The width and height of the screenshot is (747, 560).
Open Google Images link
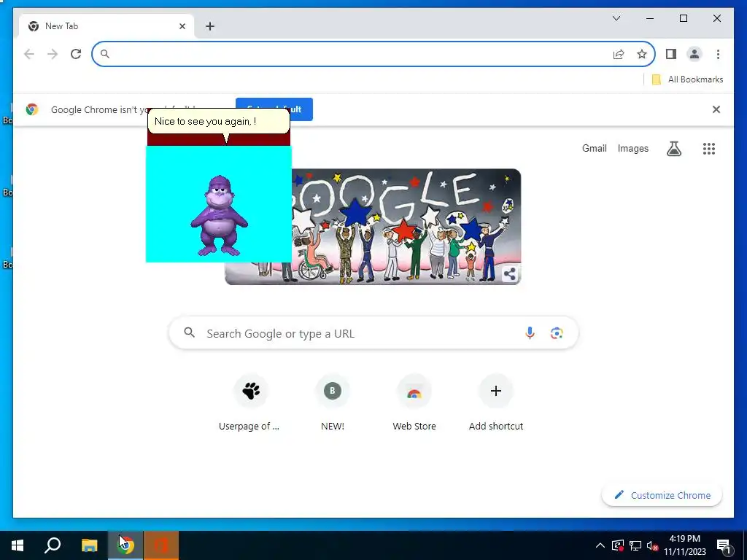tap(632, 149)
